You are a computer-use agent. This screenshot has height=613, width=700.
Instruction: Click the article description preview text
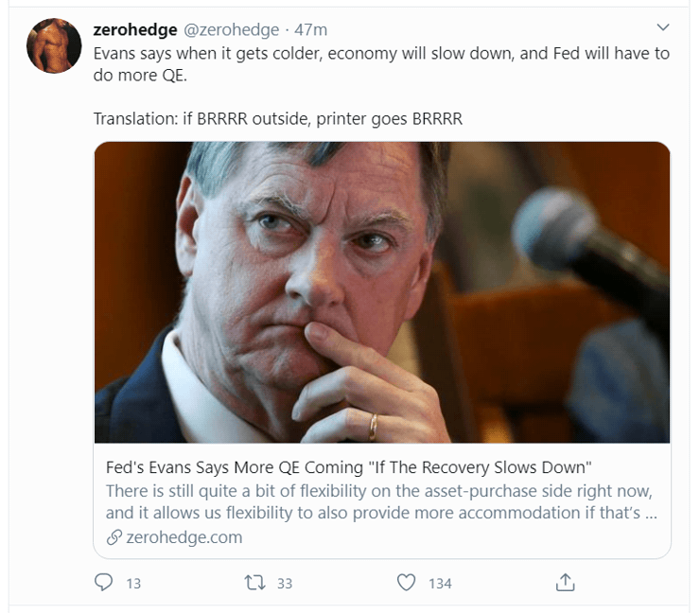pyautogui.click(x=380, y=502)
